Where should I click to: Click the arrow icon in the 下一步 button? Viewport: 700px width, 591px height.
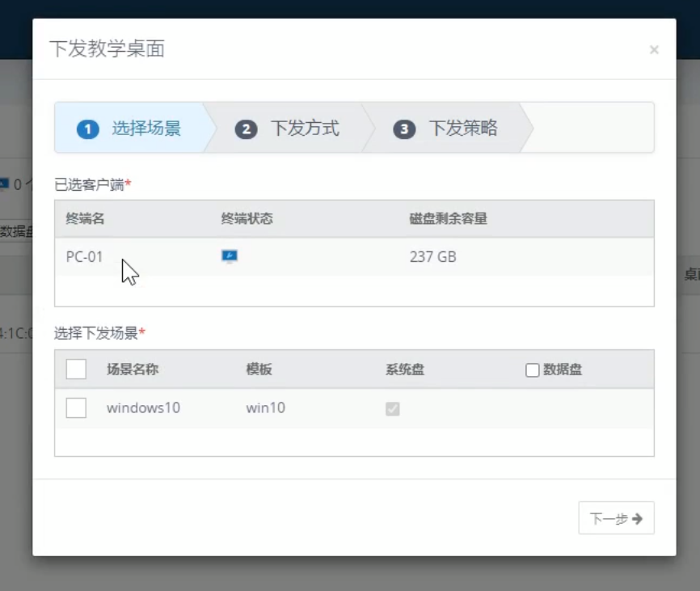click(638, 519)
